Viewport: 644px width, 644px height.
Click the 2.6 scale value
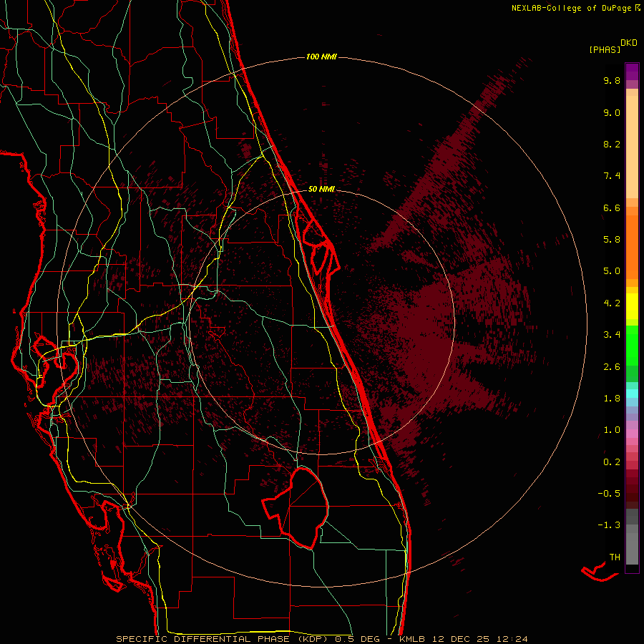point(612,367)
